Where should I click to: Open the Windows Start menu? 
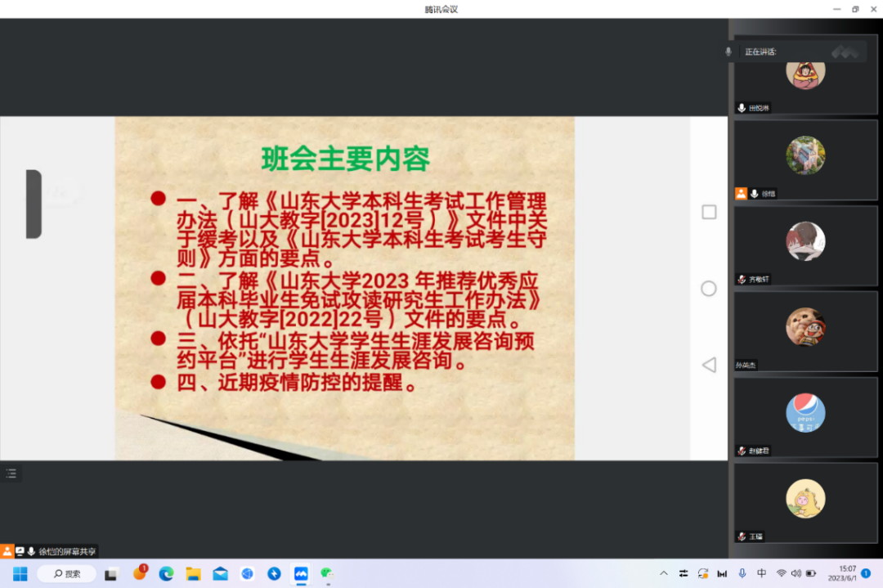click(20, 573)
